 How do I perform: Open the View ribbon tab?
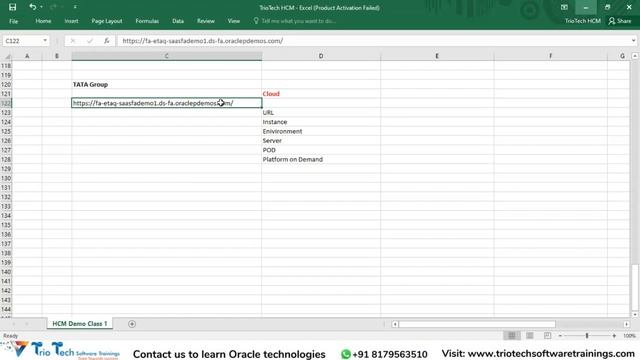[x=233, y=21]
